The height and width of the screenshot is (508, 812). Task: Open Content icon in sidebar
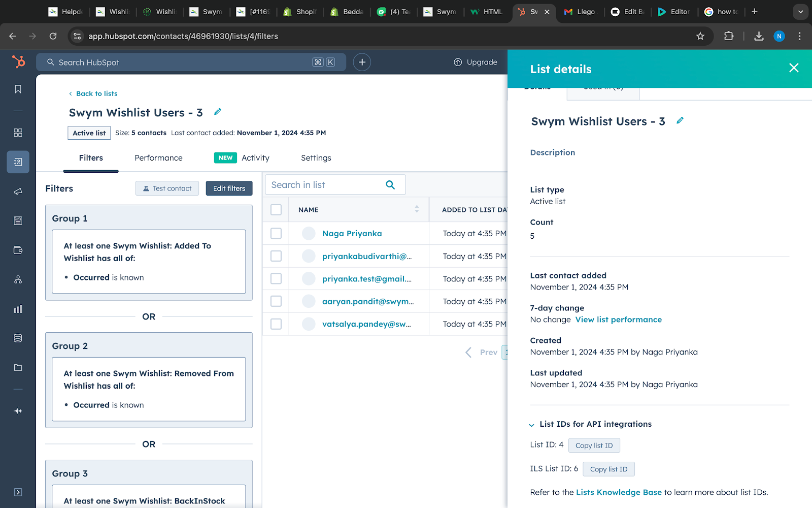coord(18,220)
